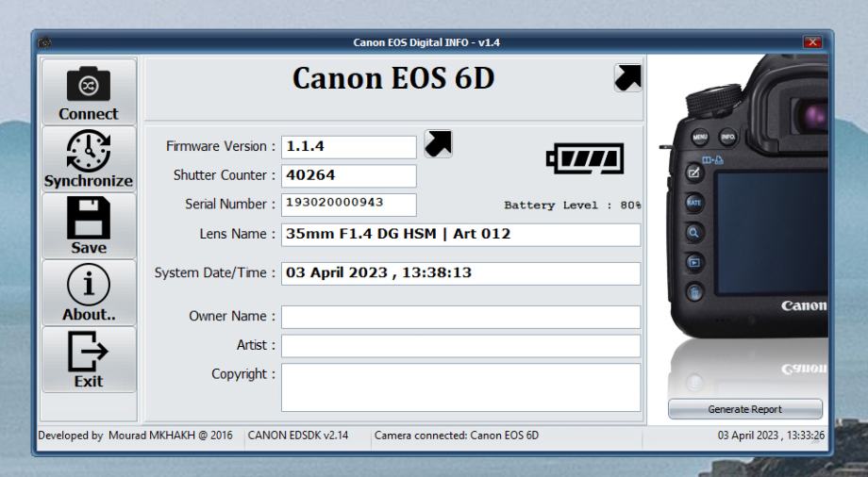Synchronize the camera date and time
Viewport: 868px width, 477px height.
pos(89,158)
